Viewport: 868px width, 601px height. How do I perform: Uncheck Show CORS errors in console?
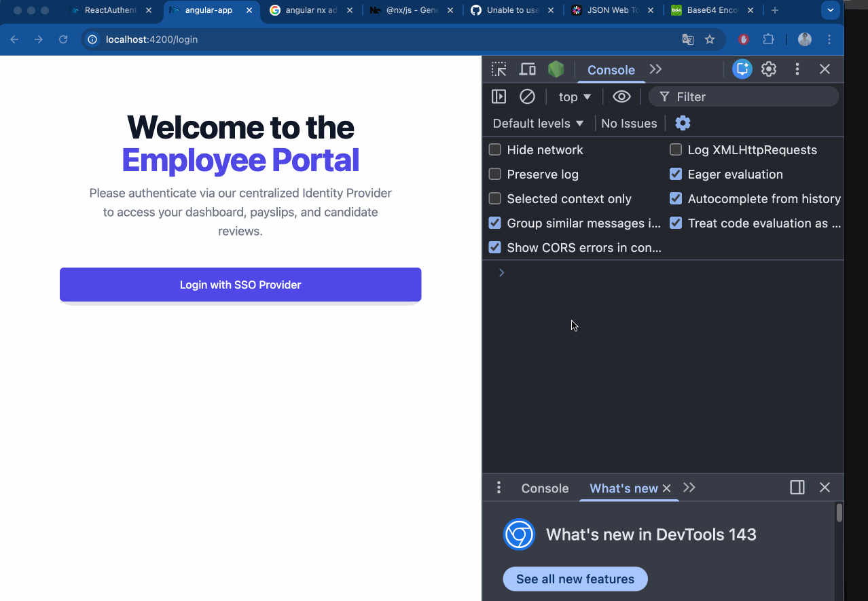tap(494, 247)
